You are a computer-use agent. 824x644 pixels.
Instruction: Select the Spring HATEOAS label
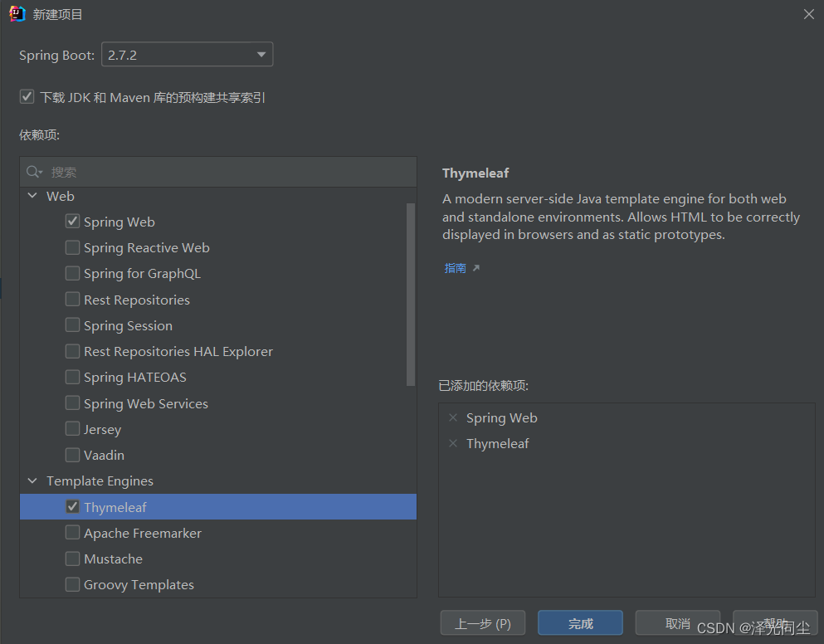click(135, 377)
